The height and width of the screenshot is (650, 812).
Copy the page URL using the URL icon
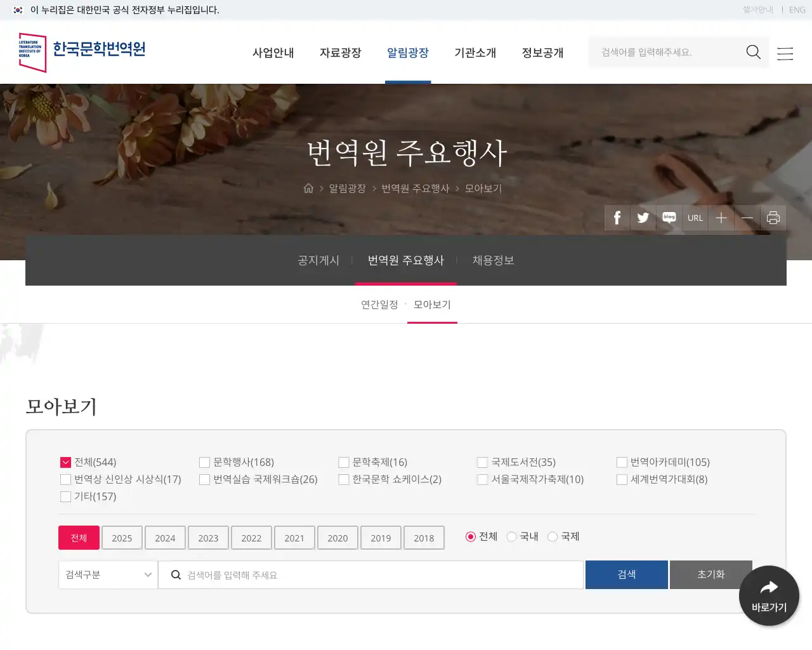click(695, 218)
